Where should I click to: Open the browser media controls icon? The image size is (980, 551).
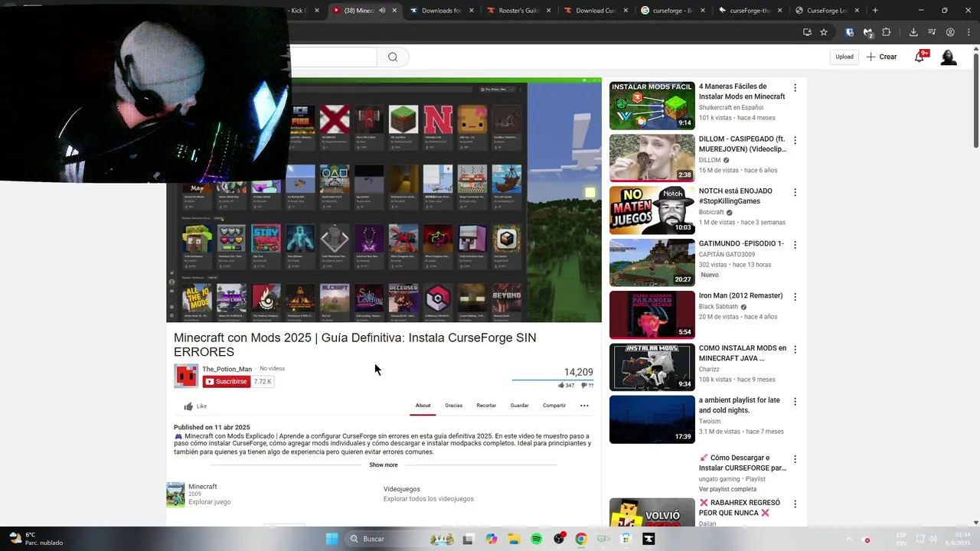[x=932, y=32]
